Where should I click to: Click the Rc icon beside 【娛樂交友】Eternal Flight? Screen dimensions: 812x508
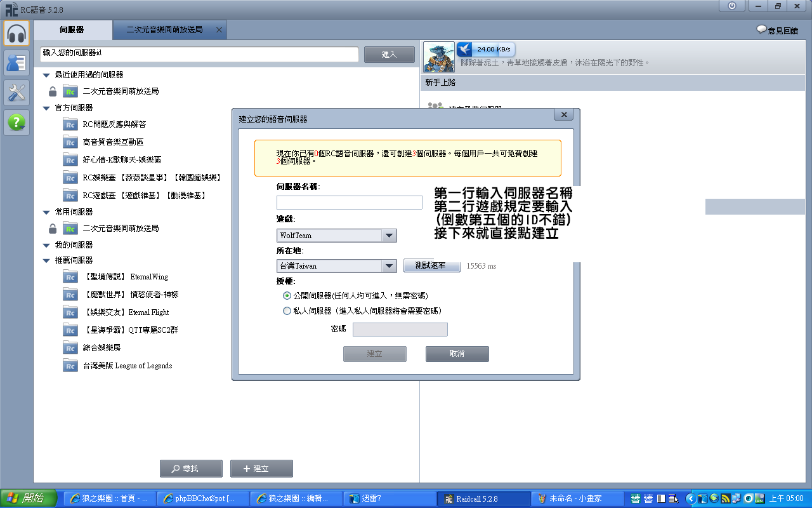[x=70, y=312]
